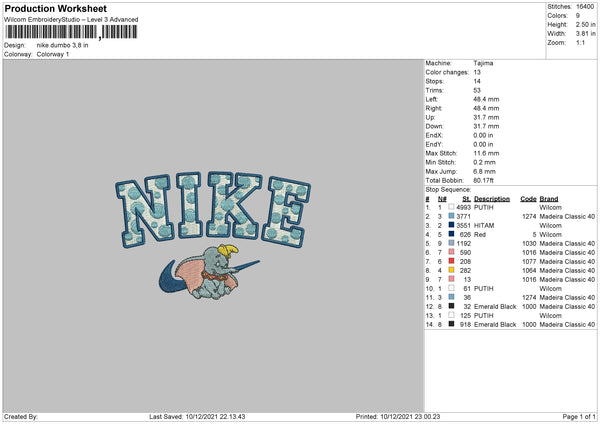Click the Machine value Tajima
The height and width of the screenshot is (424, 600).
click(483, 63)
